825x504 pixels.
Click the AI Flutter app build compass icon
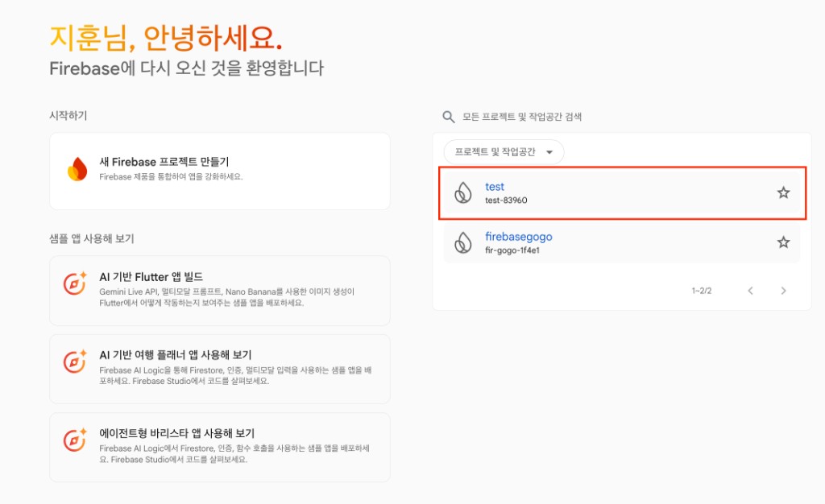75,283
